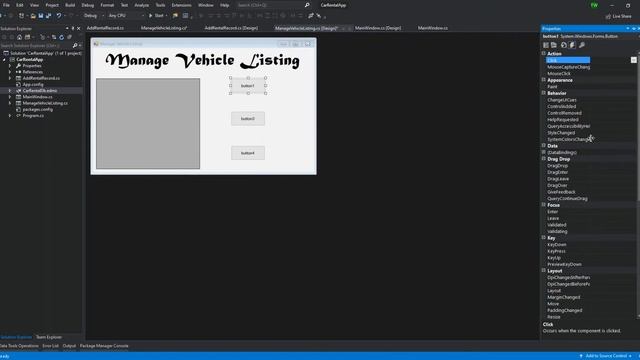Screen dimensions: 640x360
Task: Switch to the AddRentalRecord.cs tab
Action: (x=105, y=28)
